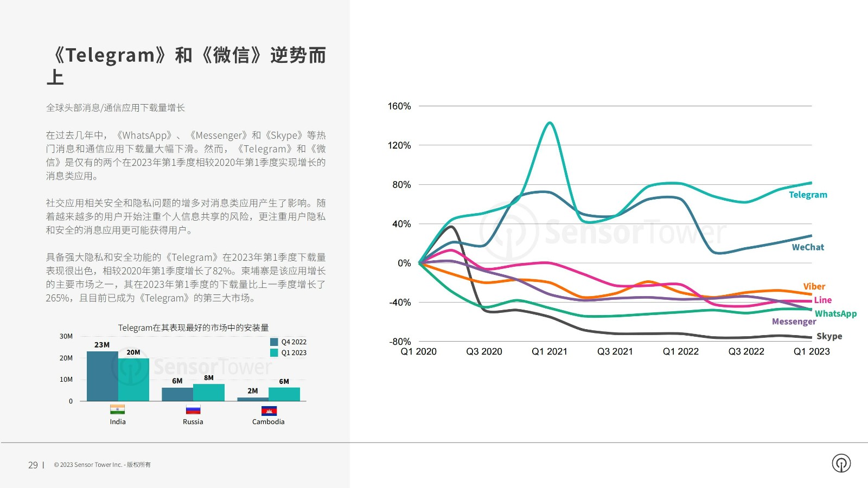Click the © 2023 Sensor Tower Inc. copyright text
This screenshot has height=488, width=868.
[x=102, y=465]
